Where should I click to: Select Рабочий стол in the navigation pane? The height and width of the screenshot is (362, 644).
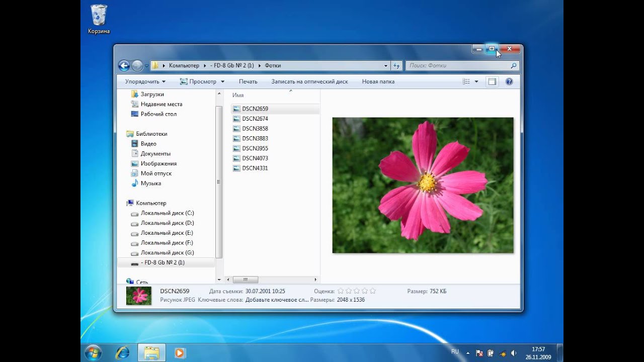[x=158, y=114]
